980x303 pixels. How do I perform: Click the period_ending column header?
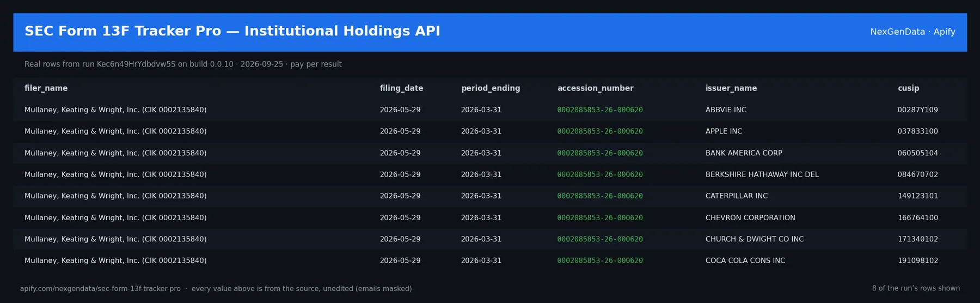[x=491, y=88]
